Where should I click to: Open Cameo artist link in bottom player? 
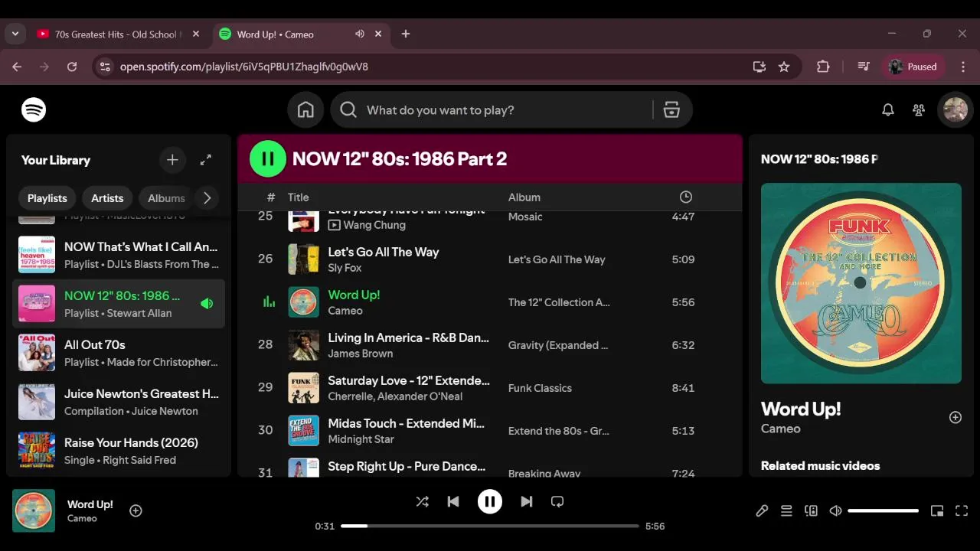click(82, 519)
